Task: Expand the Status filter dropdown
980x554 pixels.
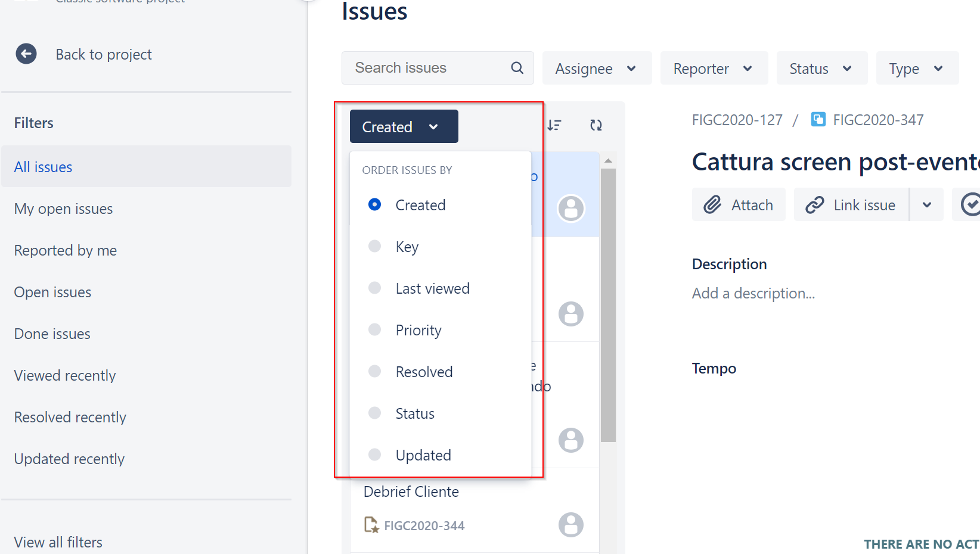Action: coord(821,69)
